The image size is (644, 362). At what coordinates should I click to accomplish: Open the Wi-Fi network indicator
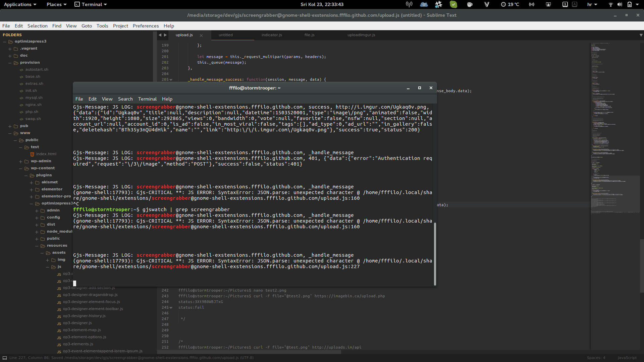click(x=610, y=4)
